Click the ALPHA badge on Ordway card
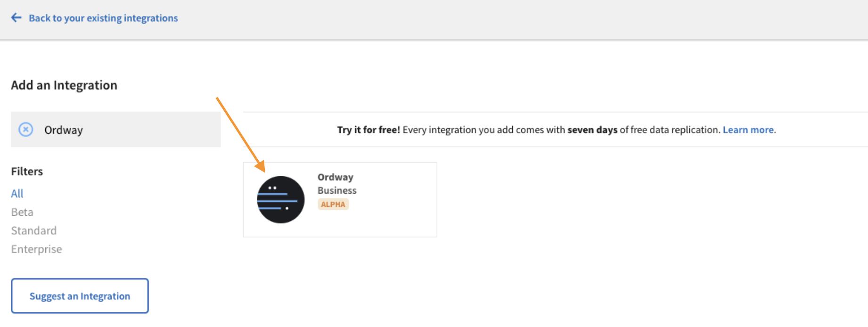This screenshot has width=868, height=327. coord(333,204)
